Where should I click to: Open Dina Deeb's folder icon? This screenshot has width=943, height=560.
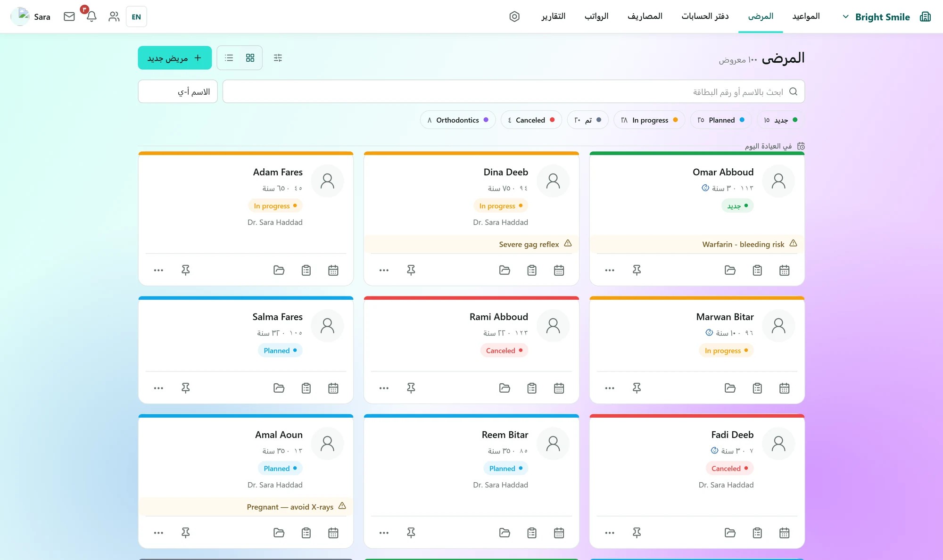pyautogui.click(x=505, y=270)
